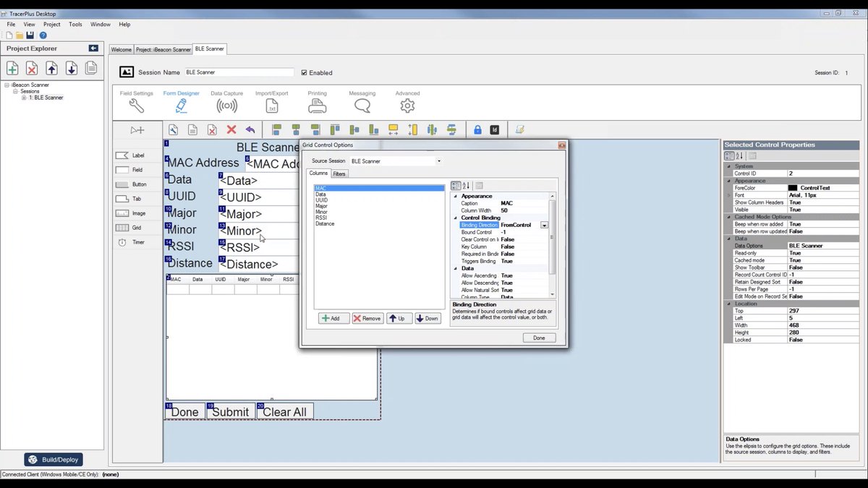
Task: Click the session image icon beside Session Name
Action: [127, 72]
